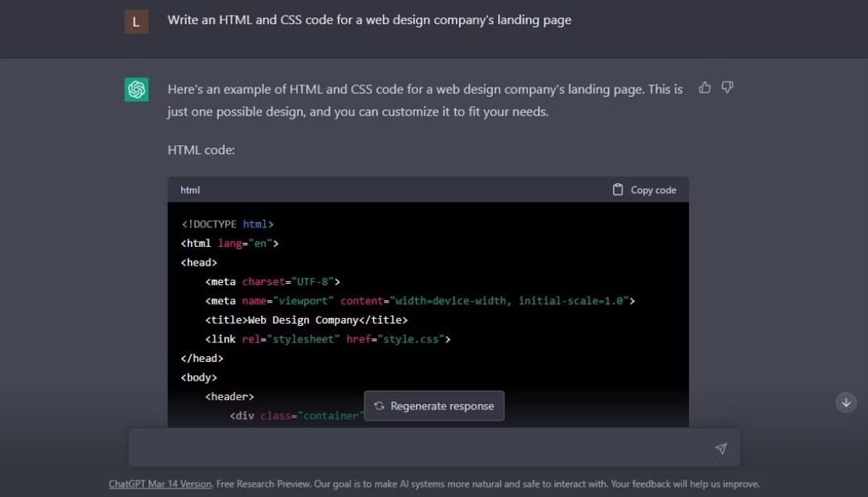This screenshot has height=497, width=868.
Task: Click the title Web Design Company code line
Action: pyautogui.click(x=307, y=320)
